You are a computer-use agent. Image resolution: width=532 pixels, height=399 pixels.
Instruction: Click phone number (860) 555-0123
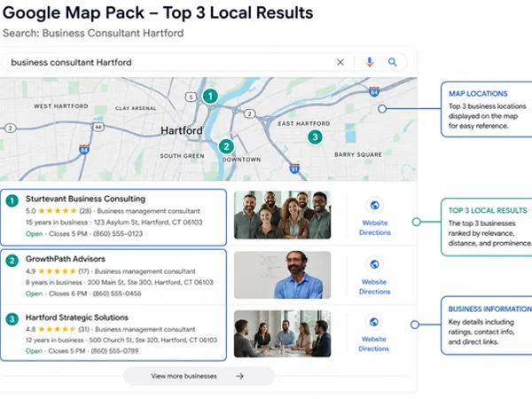tap(118, 234)
